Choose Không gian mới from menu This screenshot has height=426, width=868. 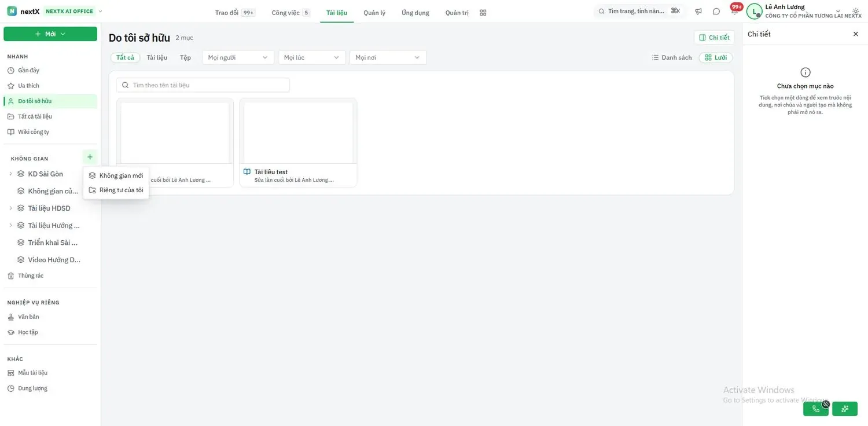point(116,175)
